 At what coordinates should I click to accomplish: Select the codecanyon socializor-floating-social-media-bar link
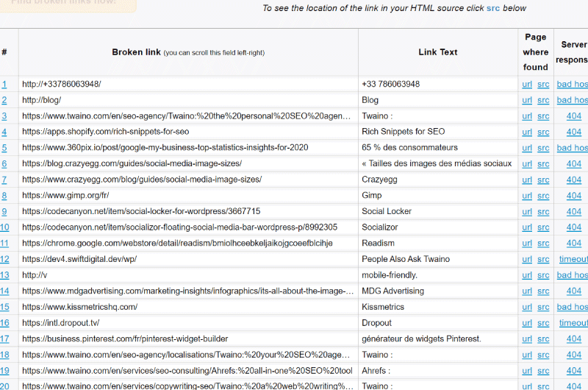click(x=179, y=227)
